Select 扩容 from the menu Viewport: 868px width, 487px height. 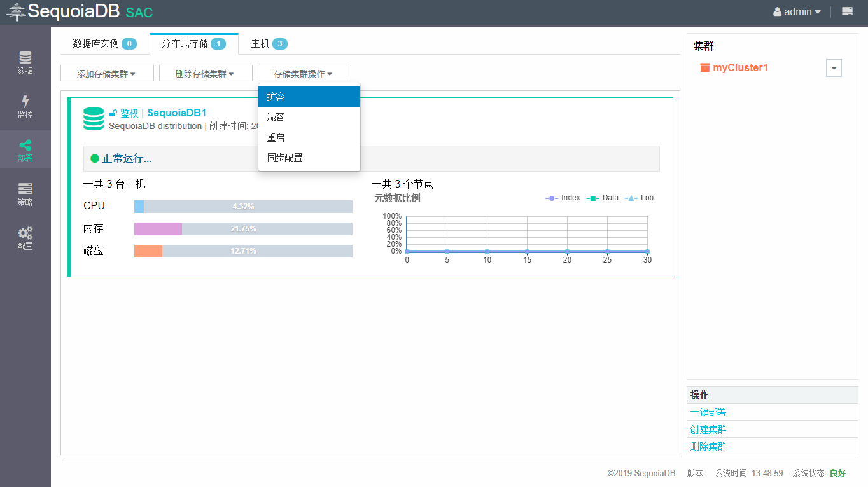(x=309, y=97)
